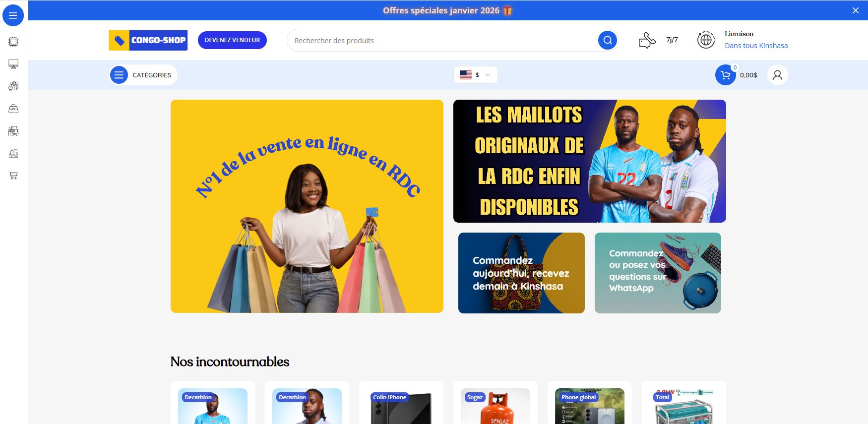Follow the Dans tous Kinshasa link
Image resolution: width=868 pixels, height=424 pixels.
[x=756, y=46]
